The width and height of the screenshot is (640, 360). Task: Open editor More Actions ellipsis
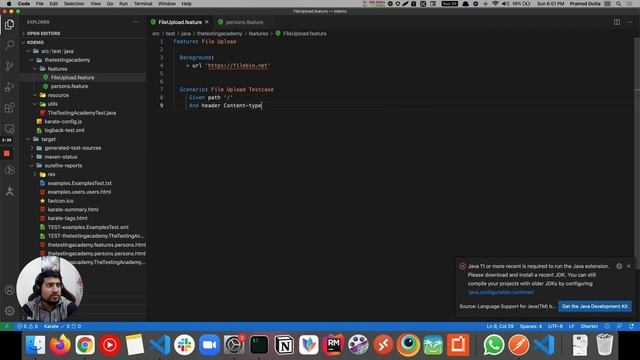(629, 22)
